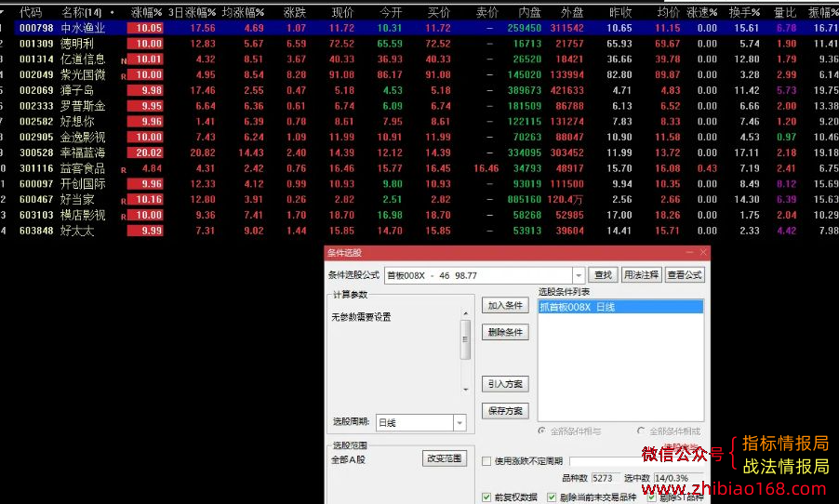Click the 计算参数 scrollbar down arrow
839x504 pixels.
[x=465, y=390]
